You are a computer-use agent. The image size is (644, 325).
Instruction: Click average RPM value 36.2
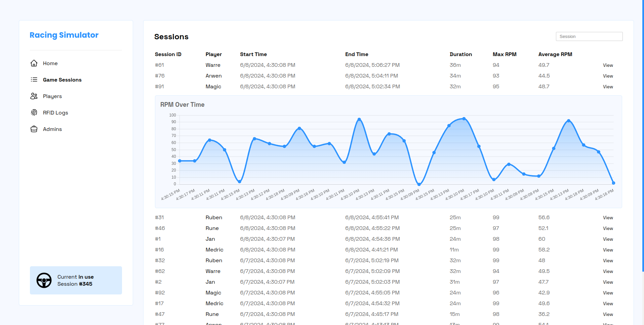(x=544, y=314)
